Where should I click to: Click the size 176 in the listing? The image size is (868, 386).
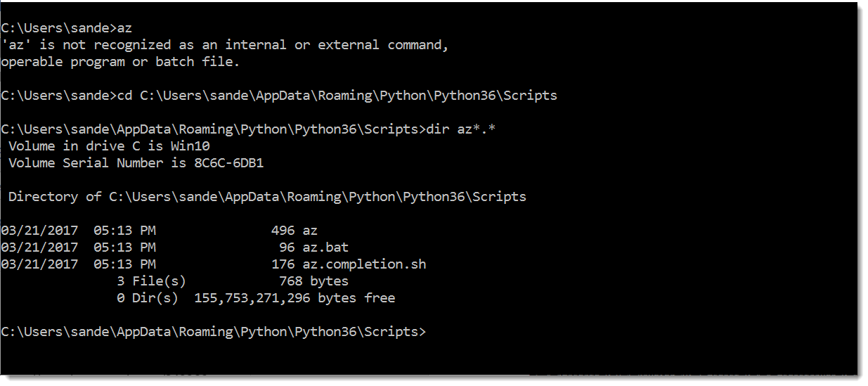(x=283, y=264)
